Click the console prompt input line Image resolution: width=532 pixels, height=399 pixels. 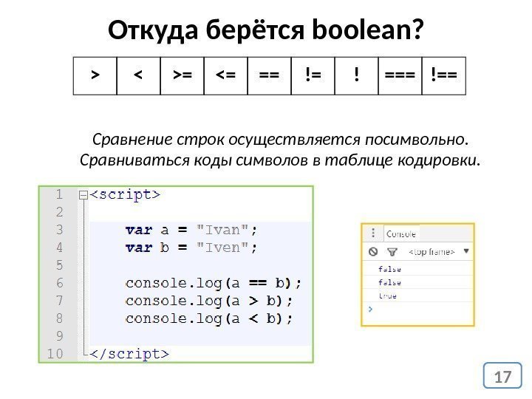[x=417, y=309]
